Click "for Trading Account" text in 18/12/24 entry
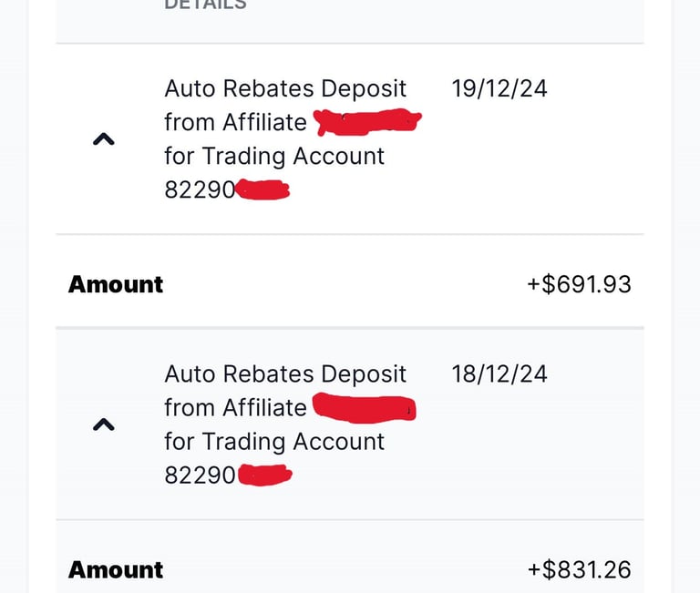The image size is (700, 593). pos(274,442)
